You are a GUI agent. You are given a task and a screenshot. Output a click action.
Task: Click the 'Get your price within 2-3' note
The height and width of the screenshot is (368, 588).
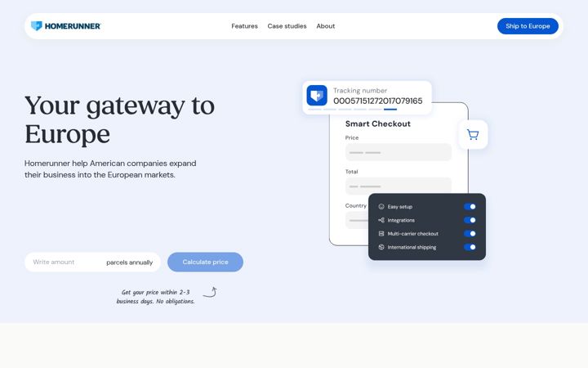tap(155, 297)
